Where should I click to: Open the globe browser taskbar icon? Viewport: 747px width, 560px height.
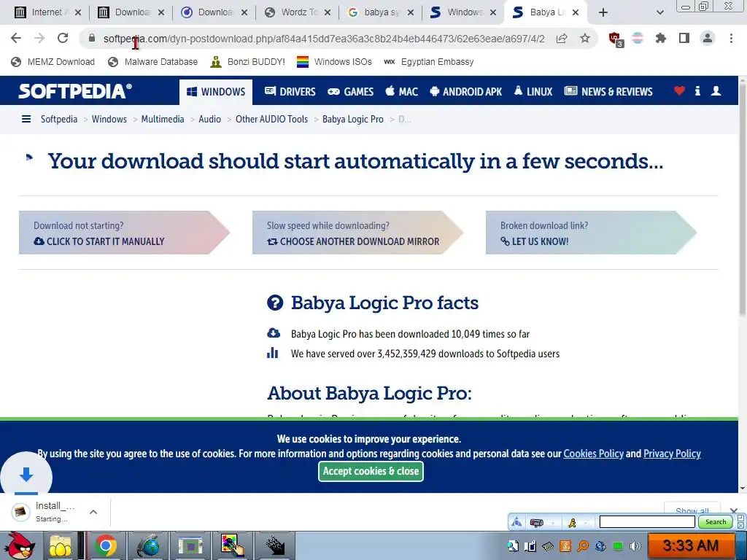pos(149,545)
